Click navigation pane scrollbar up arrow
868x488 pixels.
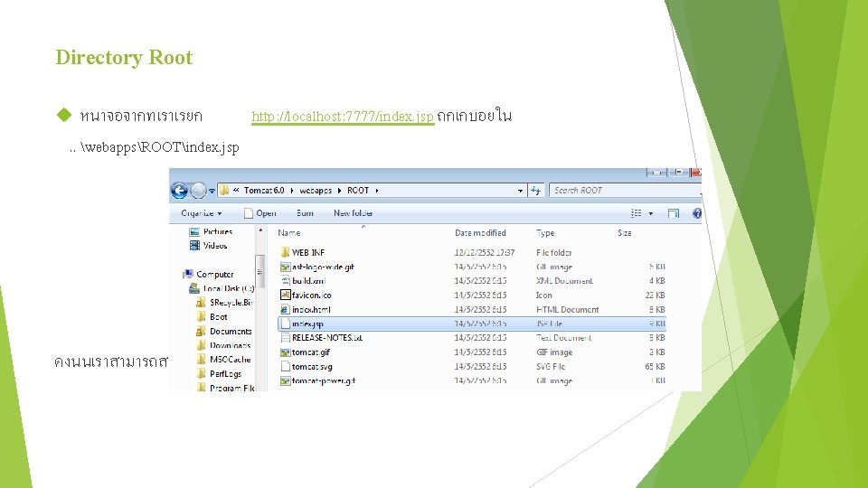coord(260,230)
